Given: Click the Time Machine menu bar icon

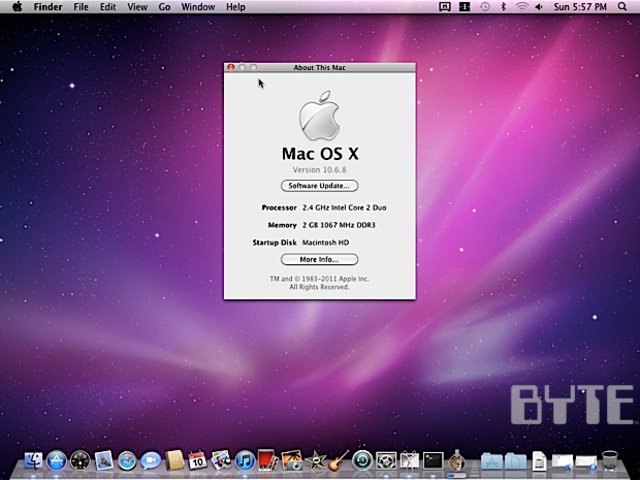Looking at the screenshot, I should coord(484,7).
